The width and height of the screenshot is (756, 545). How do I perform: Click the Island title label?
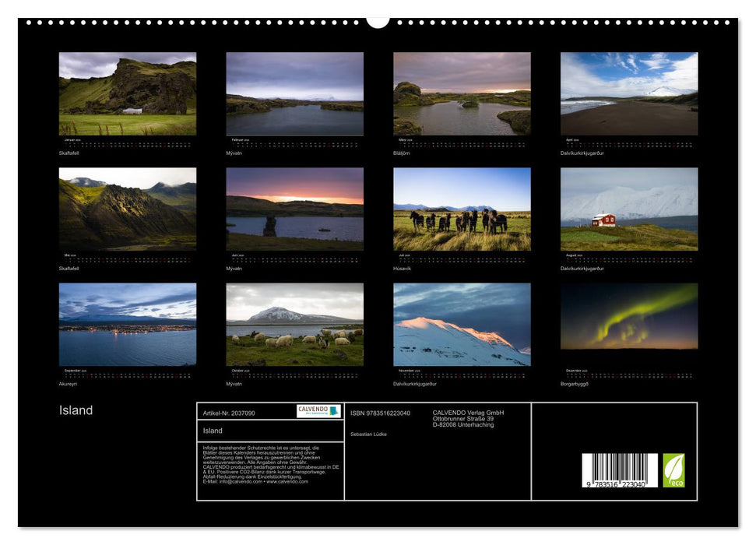click(x=74, y=409)
